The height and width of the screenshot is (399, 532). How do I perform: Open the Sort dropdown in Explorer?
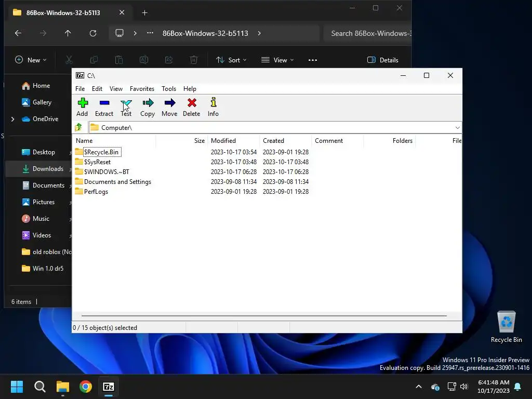pyautogui.click(x=231, y=60)
